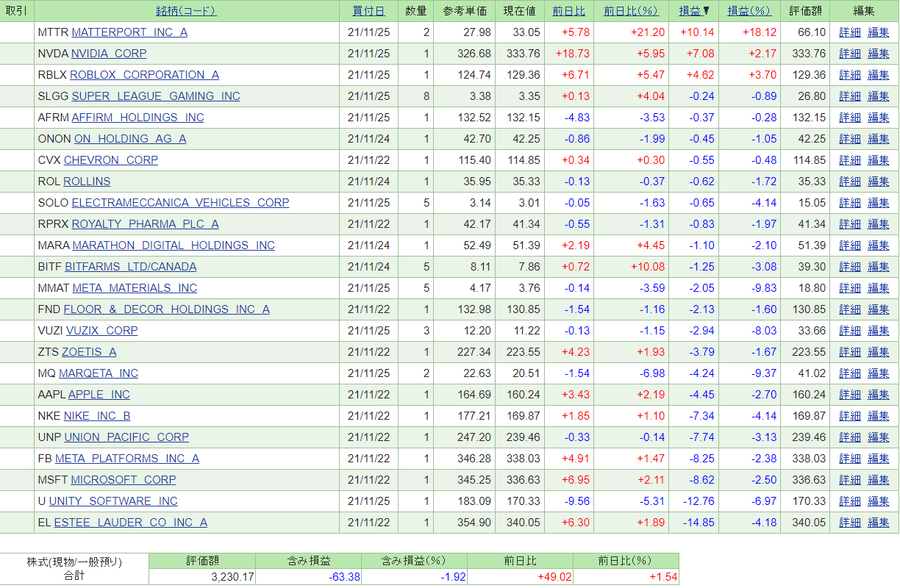Open ESTEE_LAUDER_CO_INC_A link
Viewport: 900px width, 588px height.
tap(131, 523)
